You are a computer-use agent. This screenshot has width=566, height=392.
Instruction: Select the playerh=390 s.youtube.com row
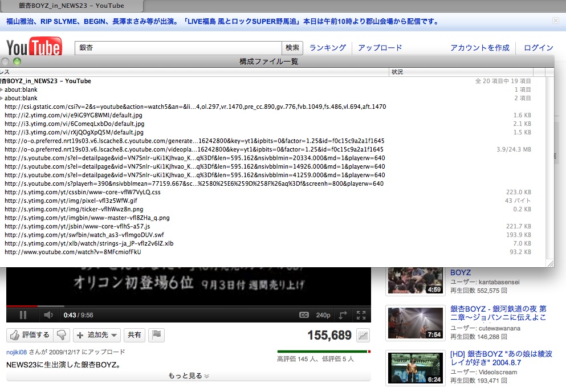click(272, 183)
